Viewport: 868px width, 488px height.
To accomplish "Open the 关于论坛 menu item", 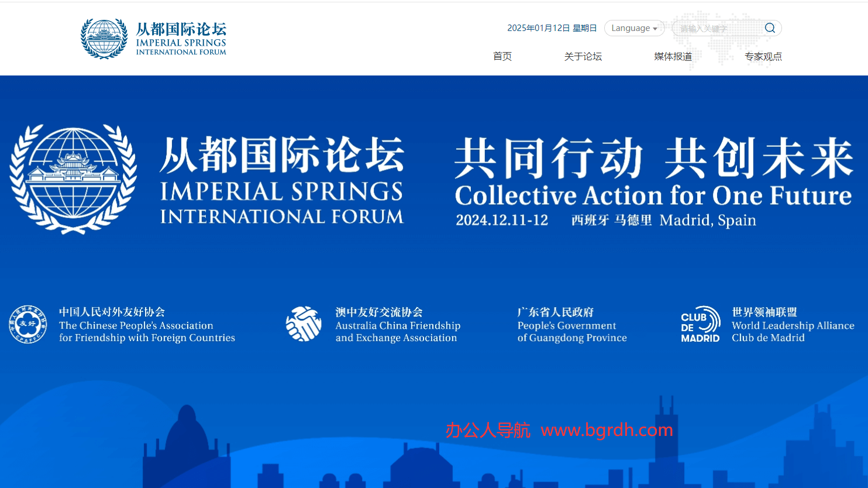I will (x=583, y=56).
